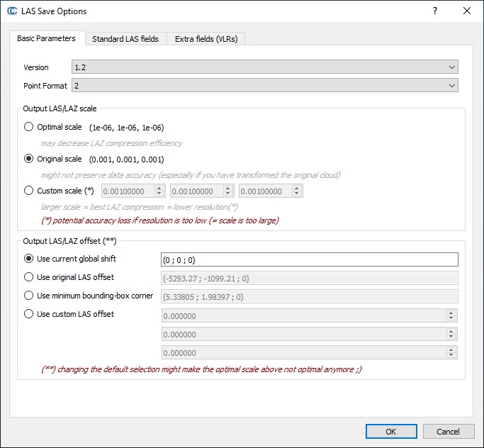The image size is (484, 448).
Task: Open the Version dropdown
Action: pyautogui.click(x=264, y=67)
